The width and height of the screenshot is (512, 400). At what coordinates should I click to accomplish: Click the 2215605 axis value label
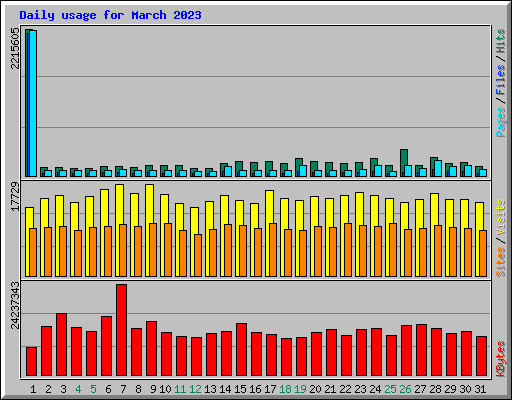[15, 48]
